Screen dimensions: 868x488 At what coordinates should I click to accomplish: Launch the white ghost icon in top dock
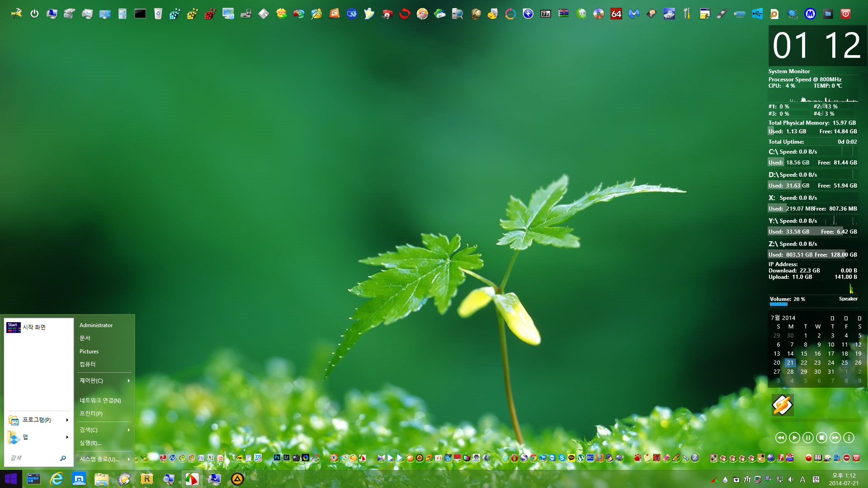pyautogui.click(x=369, y=14)
